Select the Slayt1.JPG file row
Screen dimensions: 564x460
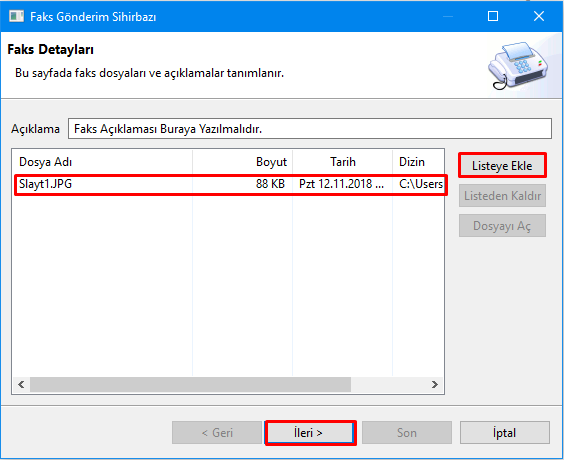pyautogui.click(x=231, y=184)
